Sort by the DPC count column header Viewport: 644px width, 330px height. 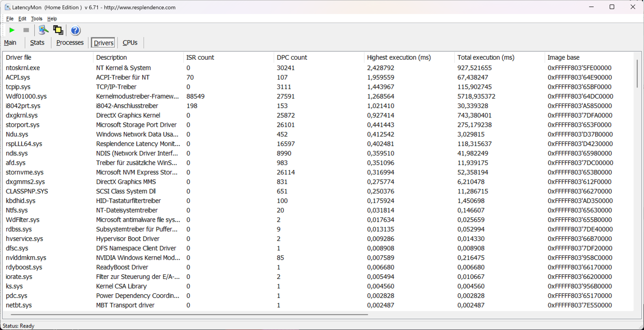pyautogui.click(x=292, y=57)
